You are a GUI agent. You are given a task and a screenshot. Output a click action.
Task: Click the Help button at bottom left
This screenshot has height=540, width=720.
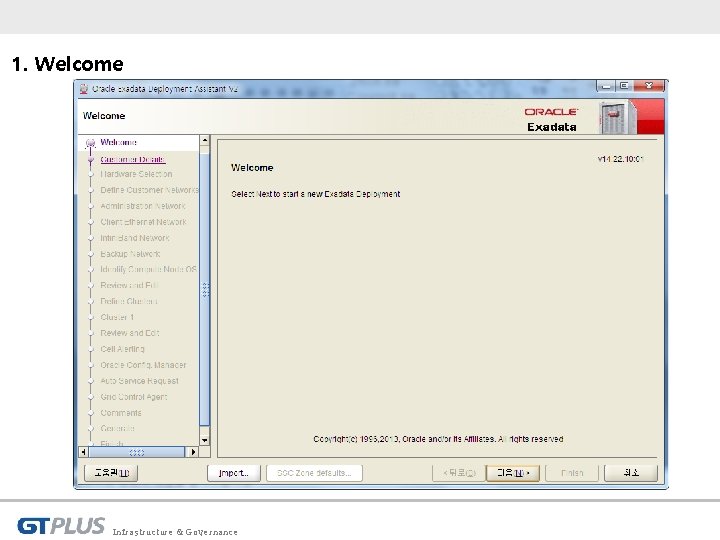[111, 472]
